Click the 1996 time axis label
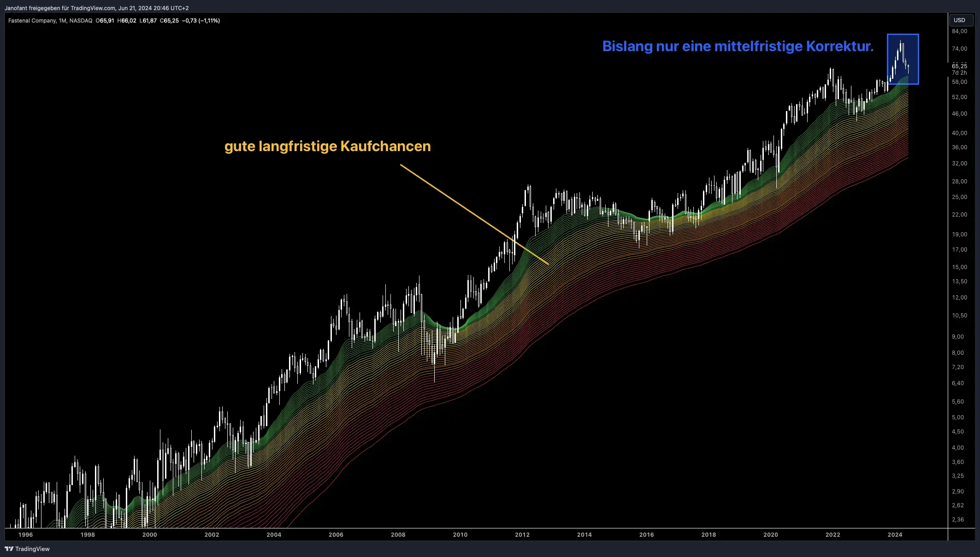 25,535
